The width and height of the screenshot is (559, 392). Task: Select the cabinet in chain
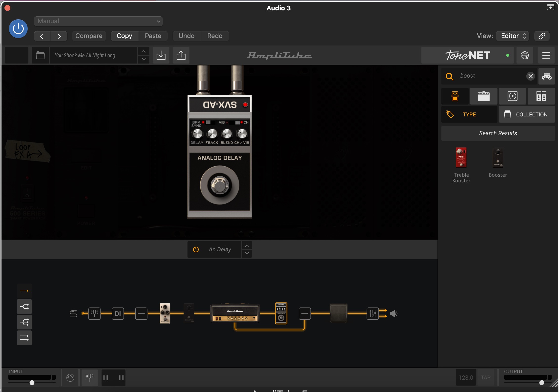339,313
